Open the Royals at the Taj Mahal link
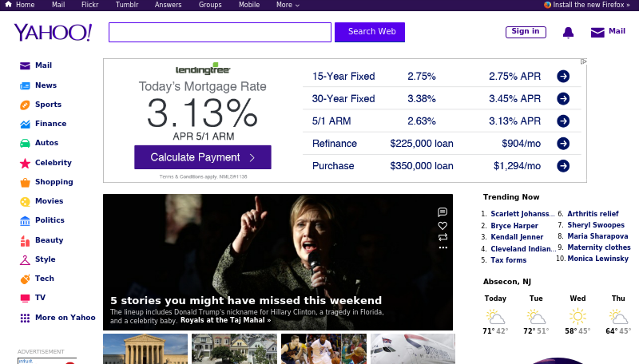639x364 pixels. (225, 320)
